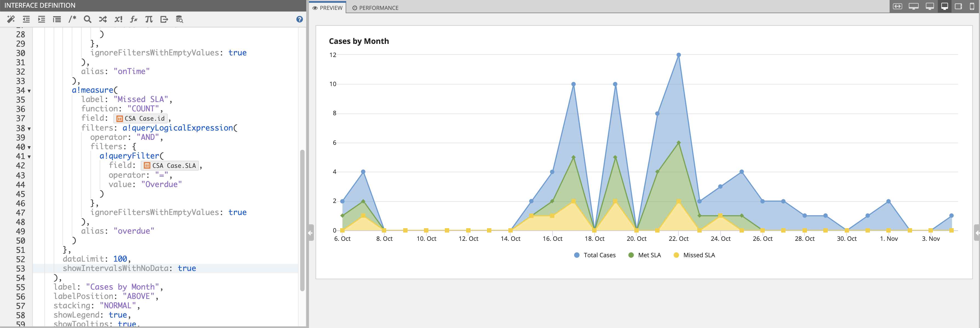
Task: Switch to the PREVIEW tab
Action: pyautogui.click(x=327, y=8)
